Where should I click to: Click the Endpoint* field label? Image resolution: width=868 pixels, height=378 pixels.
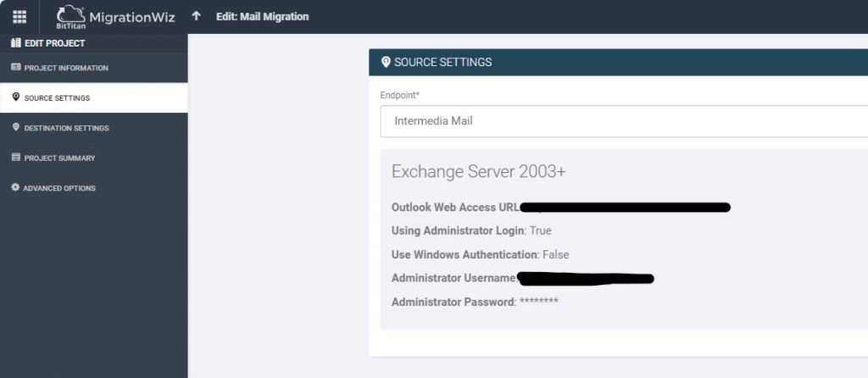(x=400, y=95)
